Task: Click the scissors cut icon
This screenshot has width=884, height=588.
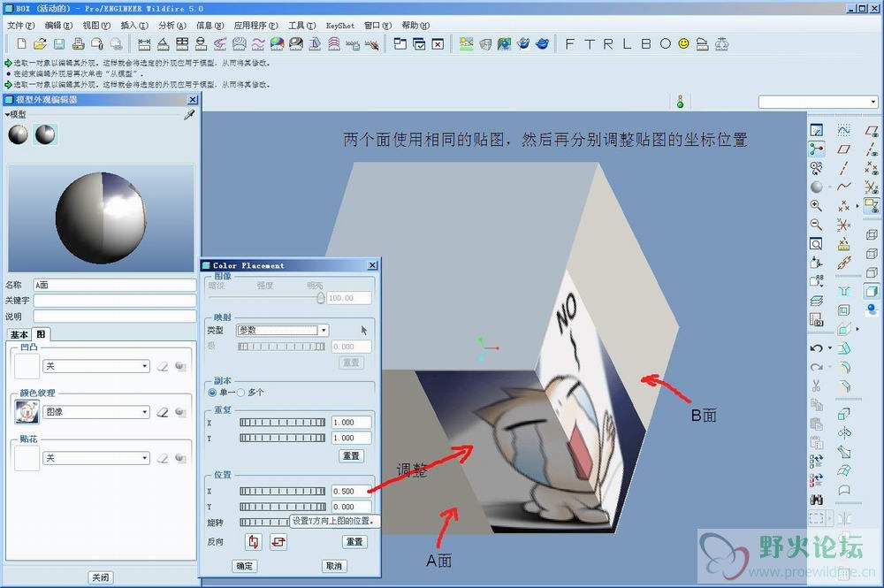Action: tap(816, 386)
